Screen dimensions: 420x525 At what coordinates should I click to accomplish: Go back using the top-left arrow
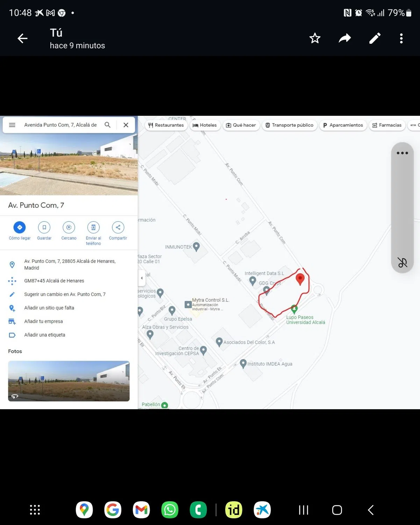[22, 38]
